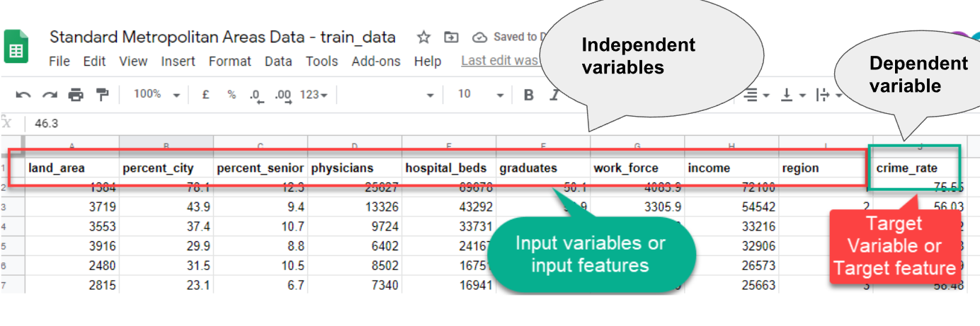Print the spreadsheet

[76, 95]
